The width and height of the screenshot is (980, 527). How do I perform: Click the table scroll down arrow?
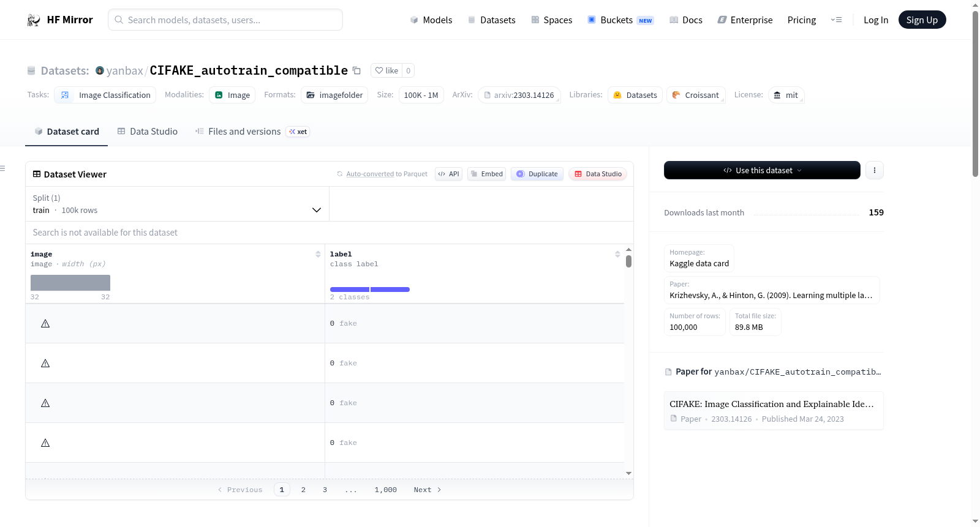[628, 473]
